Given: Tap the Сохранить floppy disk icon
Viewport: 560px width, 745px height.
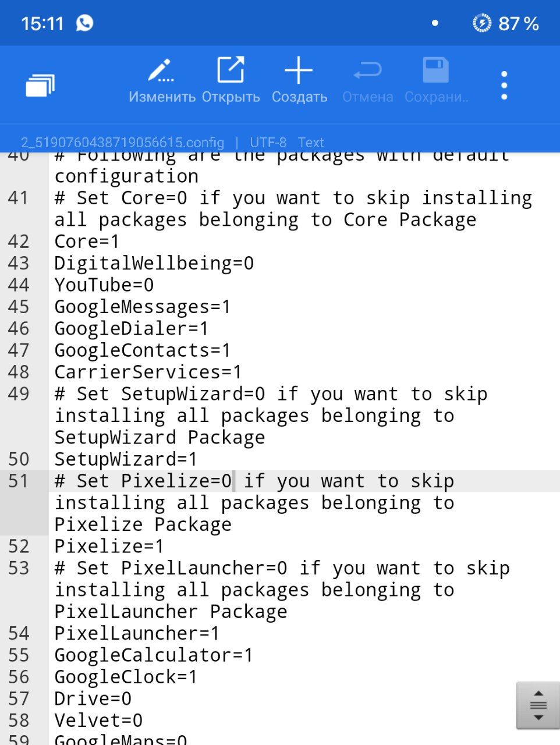Looking at the screenshot, I should 435,71.
